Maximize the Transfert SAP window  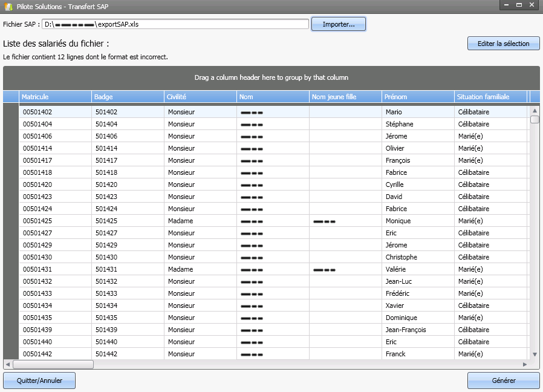[519, 5]
